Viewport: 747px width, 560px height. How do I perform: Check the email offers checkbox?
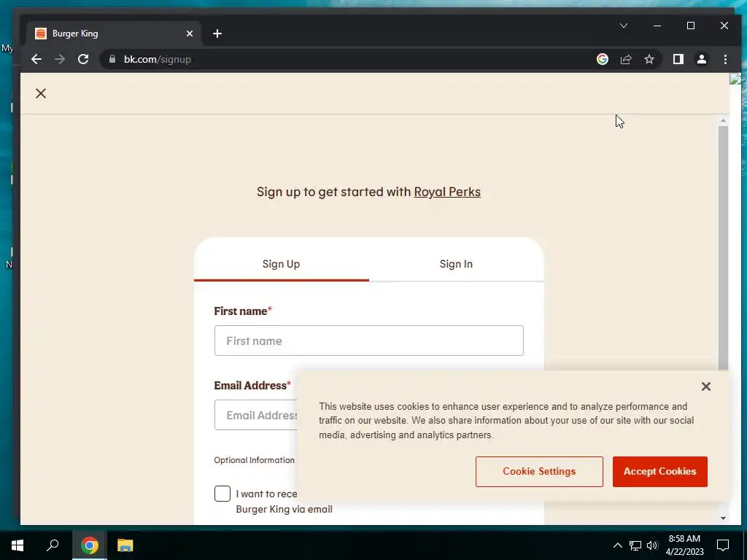pos(222,494)
